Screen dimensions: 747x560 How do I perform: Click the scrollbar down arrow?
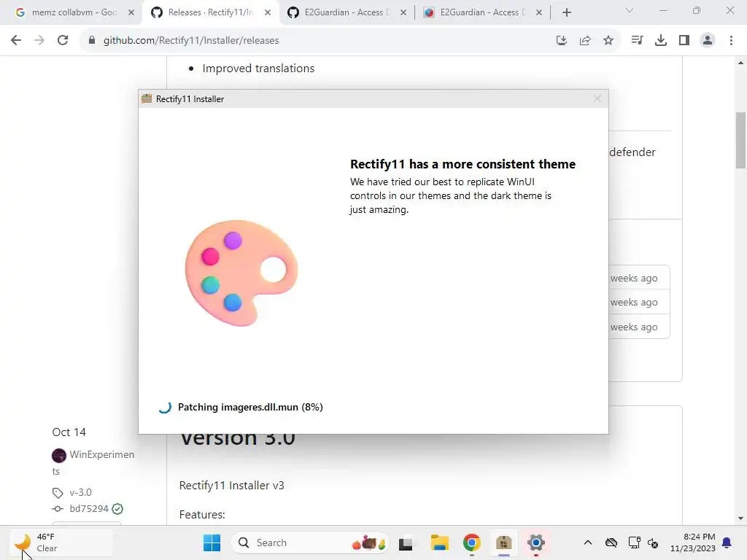(x=740, y=518)
